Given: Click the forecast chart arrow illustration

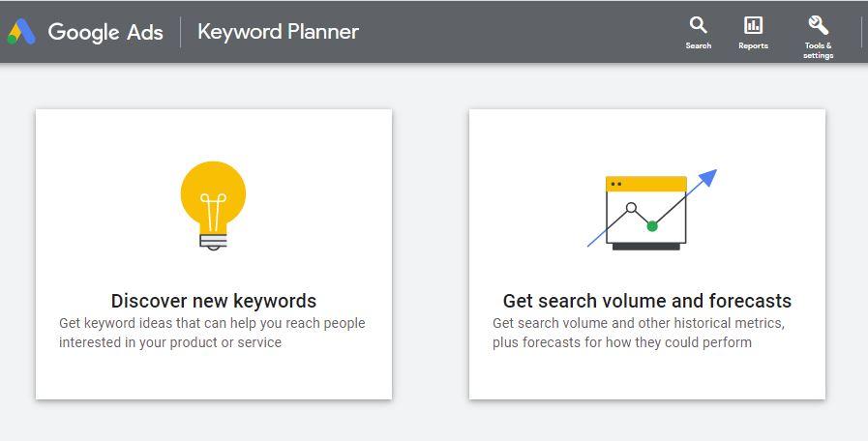Looking at the screenshot, I should click(652, 210).
